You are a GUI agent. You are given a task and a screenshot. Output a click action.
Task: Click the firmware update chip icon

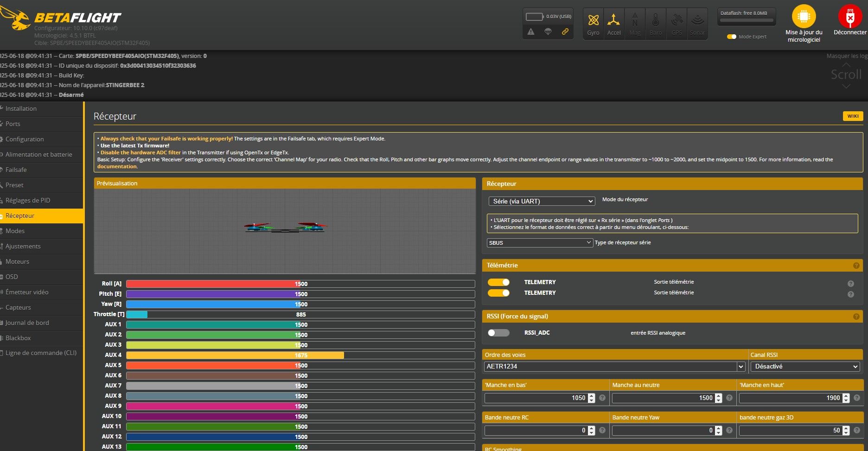click(804, 17)
